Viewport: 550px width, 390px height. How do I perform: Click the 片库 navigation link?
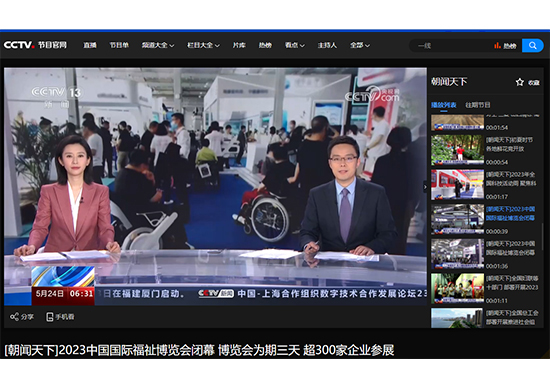pyautogui.click(x=239, y=45)
